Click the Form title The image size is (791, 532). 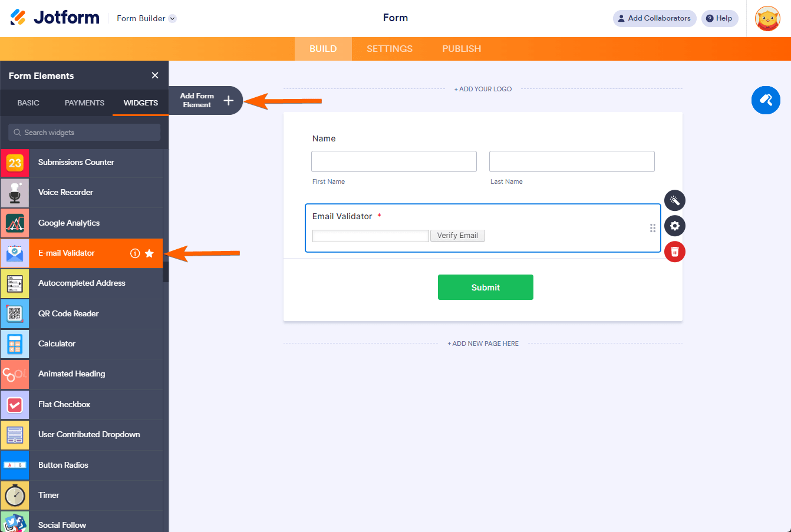pyautogui.click(x=395, y=18)
